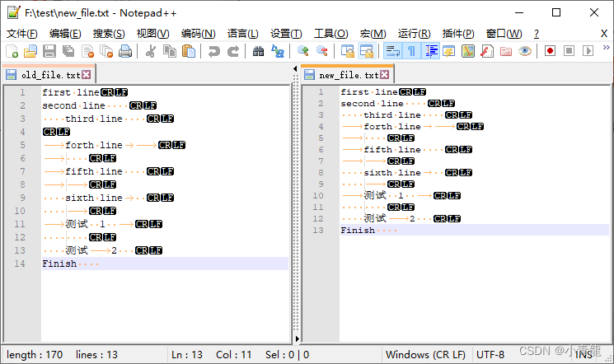Zoom in with the magnifier plus icon
This screenshot has height=364, width=614.
coord(302,51)
